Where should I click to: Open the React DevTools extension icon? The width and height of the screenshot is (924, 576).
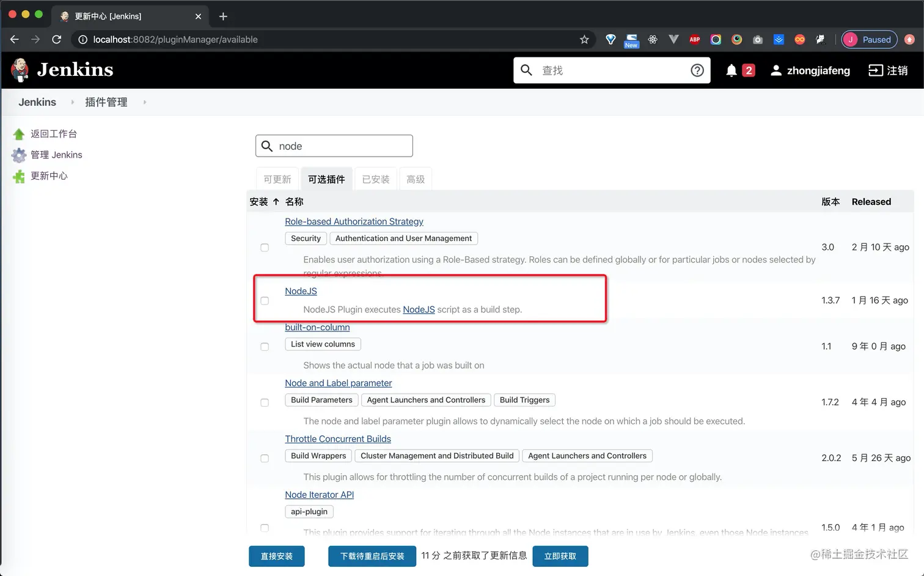coord(653,39)
